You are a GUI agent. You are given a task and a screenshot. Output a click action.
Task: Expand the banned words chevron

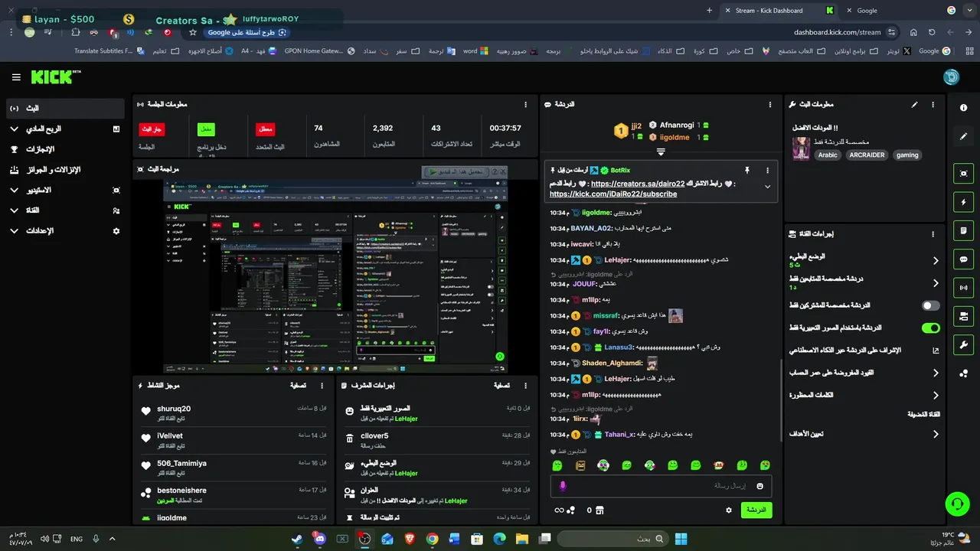point(936,395)
